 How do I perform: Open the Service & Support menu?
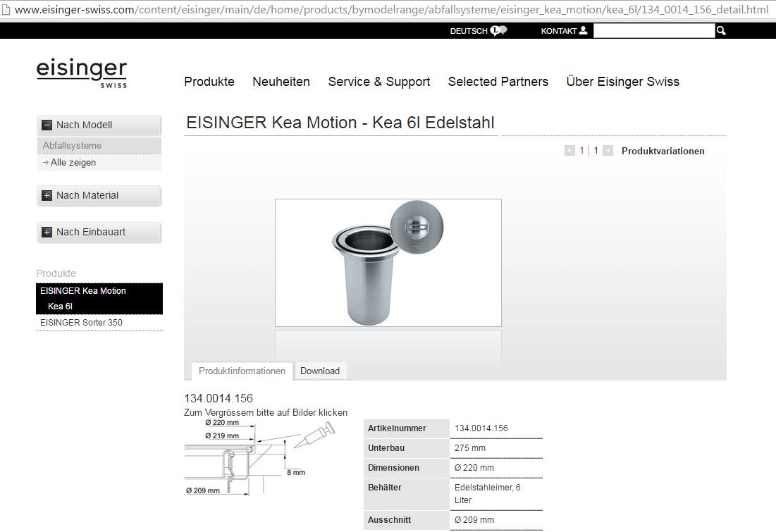[x=379, y=82]
